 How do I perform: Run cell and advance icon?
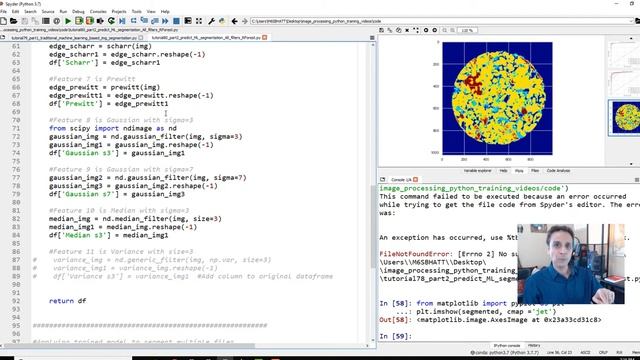tap(89, 21)
